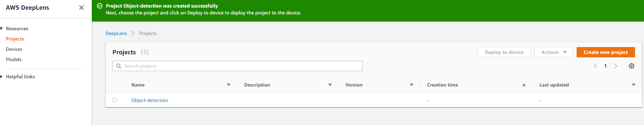
Task: Sort by Name column arrow
Action: click(229, 85)
